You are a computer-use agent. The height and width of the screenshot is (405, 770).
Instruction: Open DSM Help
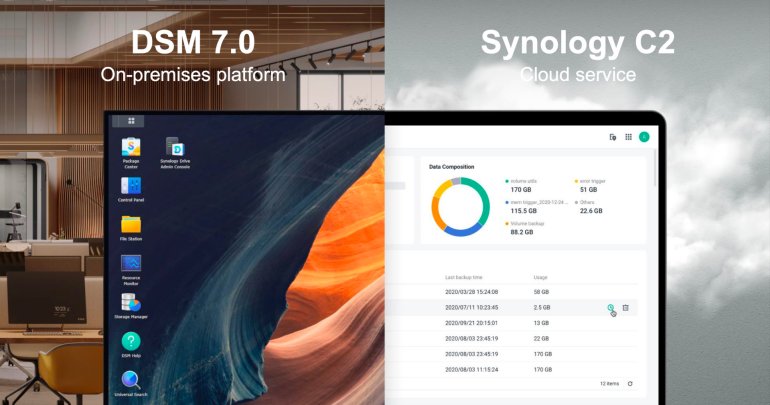click(131, 343)
